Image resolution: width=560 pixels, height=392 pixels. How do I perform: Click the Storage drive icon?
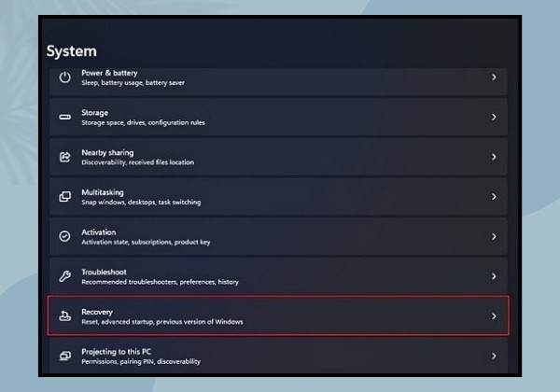pyautogui.click(x=64, y=117)
